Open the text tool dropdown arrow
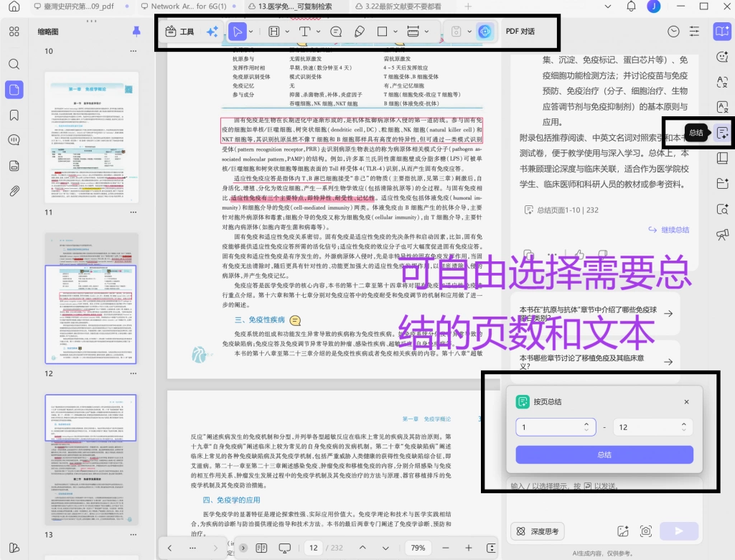Image resolution: width=735 pixels, height=560 pixels. pyautogui.click(x=318, y=32)
